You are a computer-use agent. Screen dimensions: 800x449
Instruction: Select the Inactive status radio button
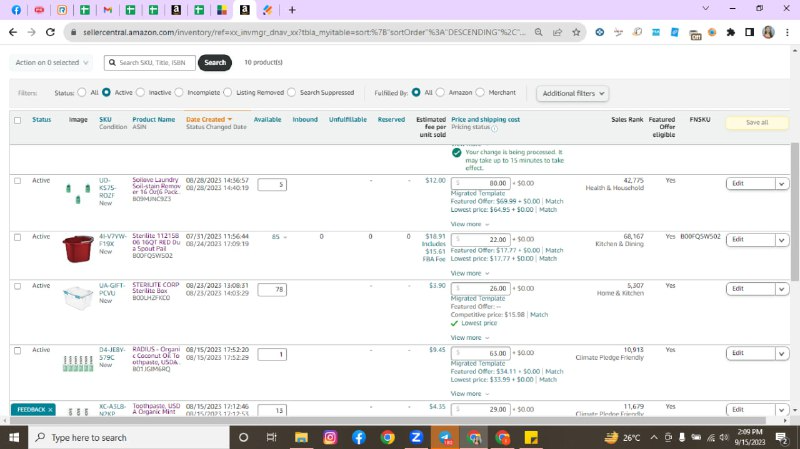pos(140,92)
